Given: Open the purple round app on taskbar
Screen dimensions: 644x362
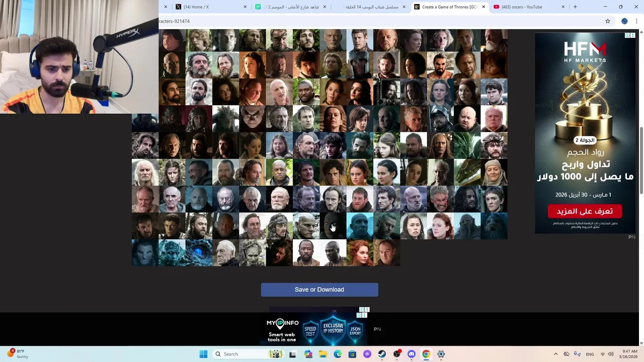Looking at the screenshot, I should click(367, 354).
